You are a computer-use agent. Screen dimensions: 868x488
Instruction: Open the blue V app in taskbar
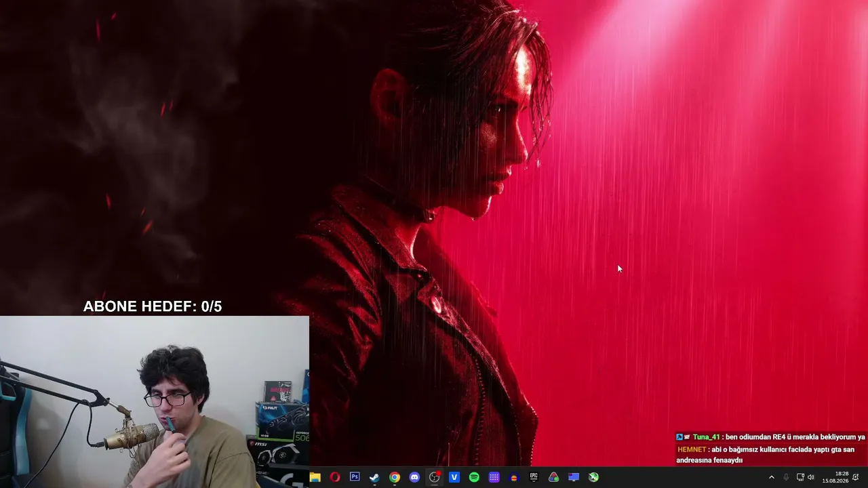pyautogui.click(x=454, y=477)
